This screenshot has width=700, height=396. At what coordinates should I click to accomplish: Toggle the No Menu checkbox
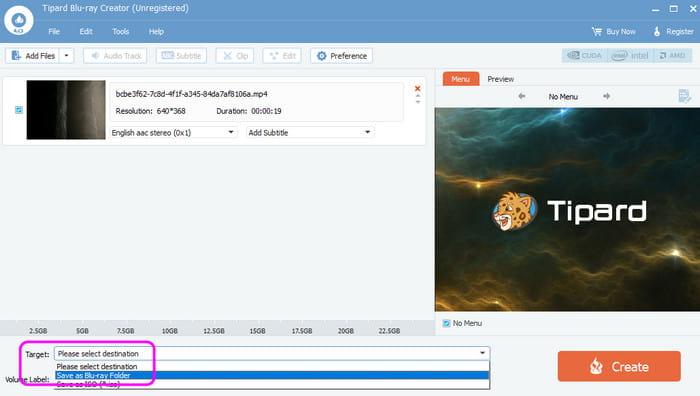click(x=446, y=323)
